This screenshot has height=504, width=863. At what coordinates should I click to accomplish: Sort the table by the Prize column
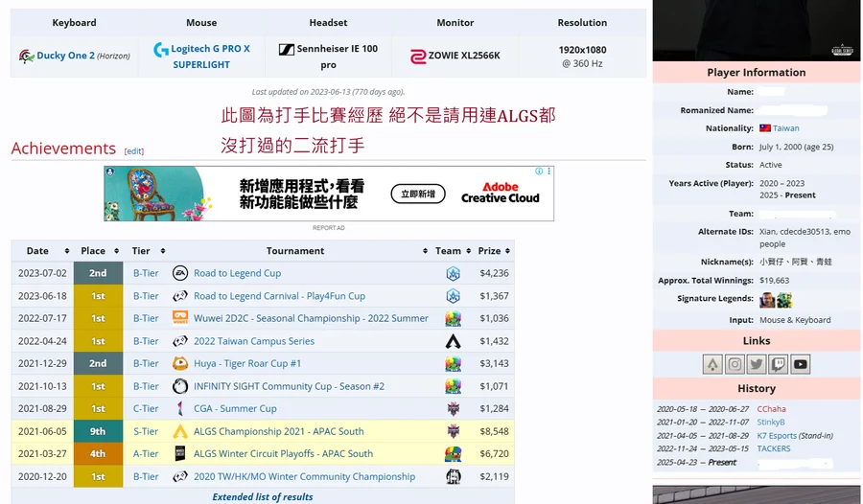click(493, 251)
